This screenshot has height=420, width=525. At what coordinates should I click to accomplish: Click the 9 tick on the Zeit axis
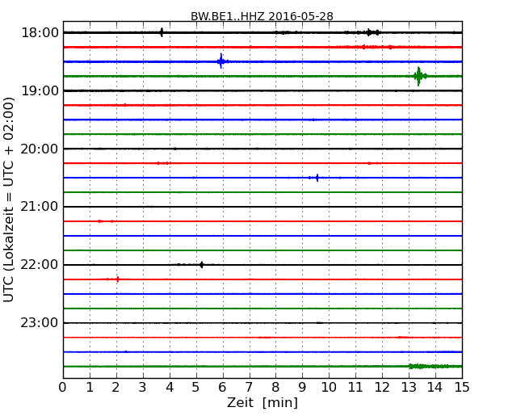click(x=302, y=387)
